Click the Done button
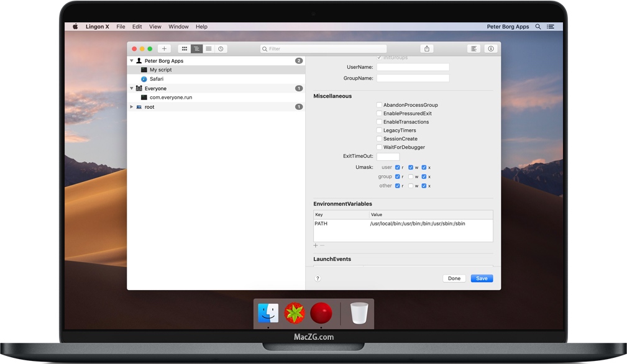This screenshot has width=627, height=364. 454,278
